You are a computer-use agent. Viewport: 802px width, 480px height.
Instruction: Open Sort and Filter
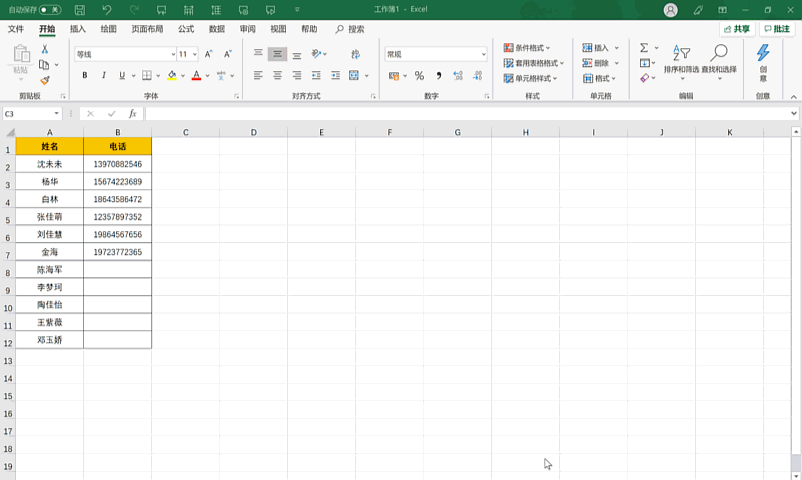coord(681,60)
